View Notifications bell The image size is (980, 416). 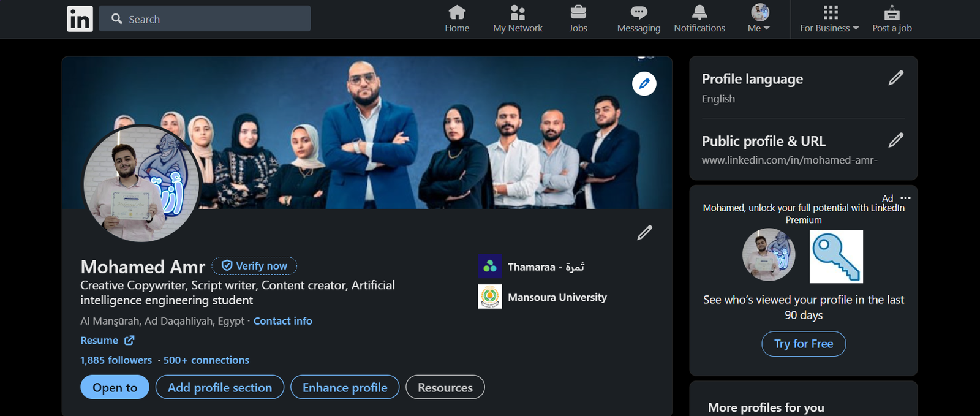click(699, 19)
